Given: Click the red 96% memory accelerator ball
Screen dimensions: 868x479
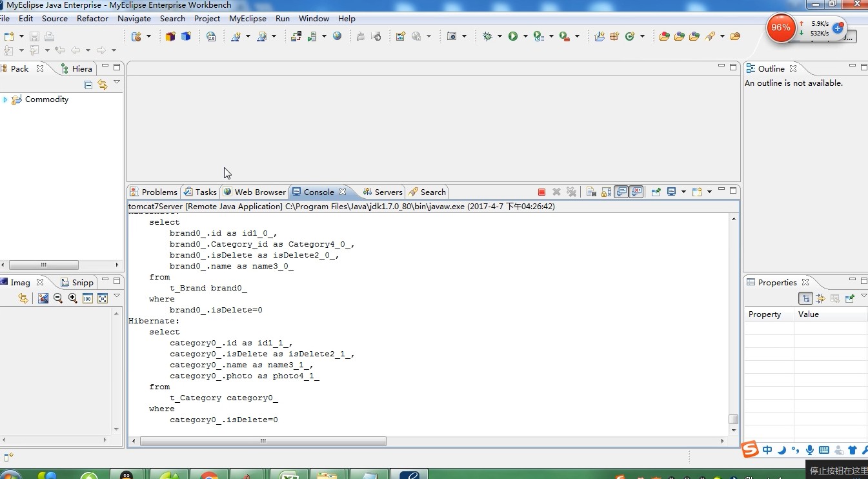Looking at the screenshot, I should (x=781, y=28).
